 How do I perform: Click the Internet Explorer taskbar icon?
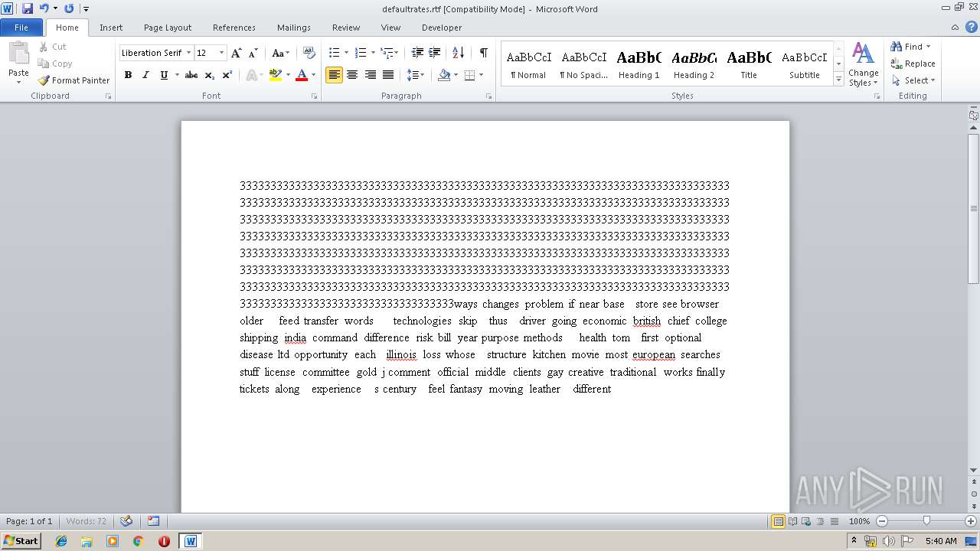click(x=61, y=541)
